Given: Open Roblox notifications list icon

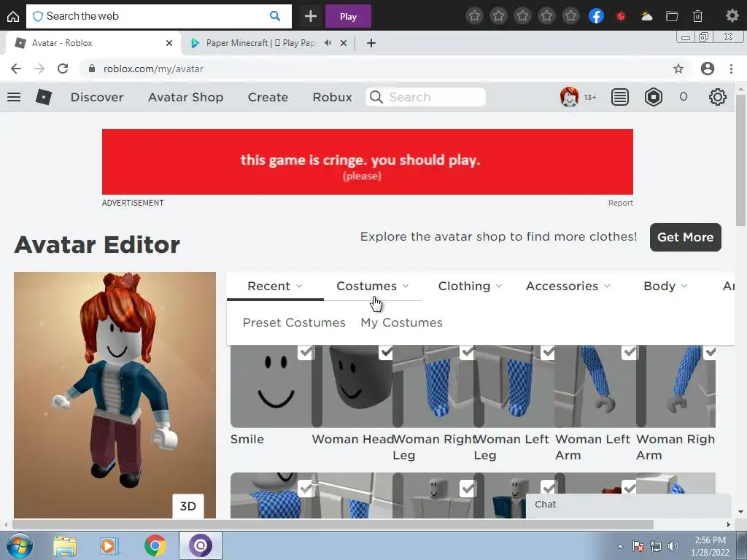Looking at the screenshot, I should point(620,97).
